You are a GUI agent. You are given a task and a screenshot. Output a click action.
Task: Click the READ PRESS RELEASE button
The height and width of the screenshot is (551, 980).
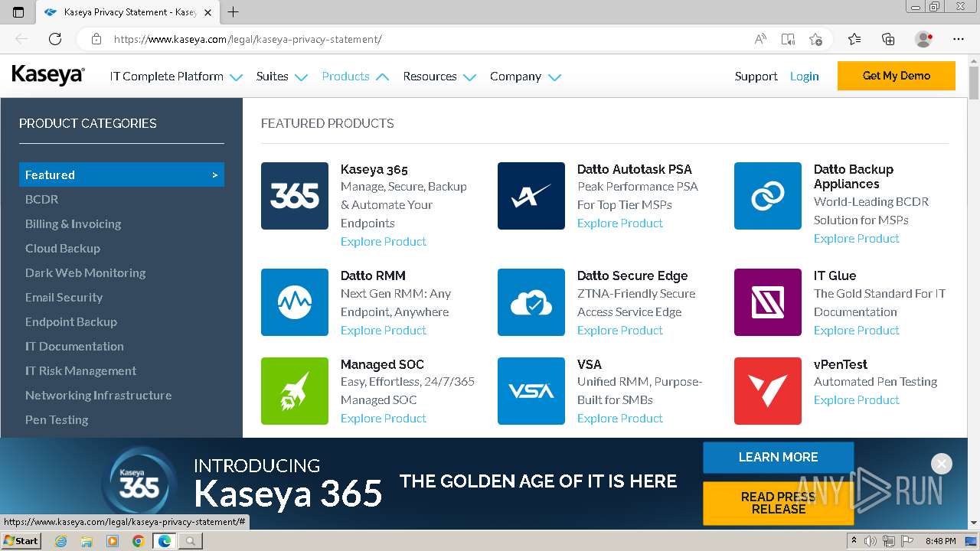[x=778, y=503]
